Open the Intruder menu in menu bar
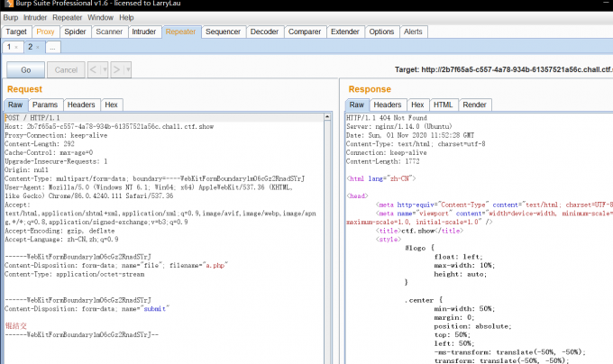The width and height of the screenshot is (613, 364). (35, 18)
